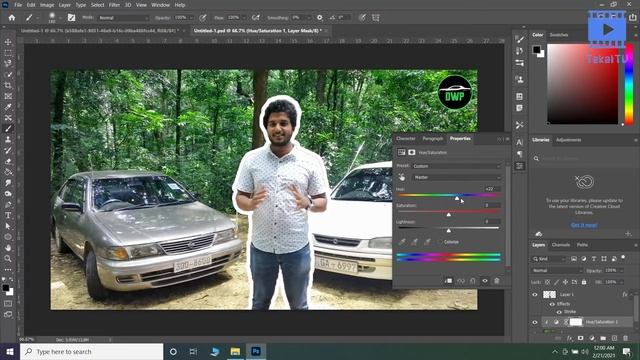Enable airbrush-style build-up
This screenshot has height=360, width=640.
coord(256,18)
